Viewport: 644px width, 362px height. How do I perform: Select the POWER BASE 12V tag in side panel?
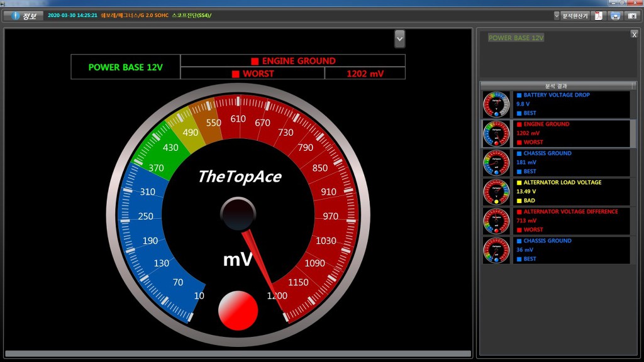(516, 38)
